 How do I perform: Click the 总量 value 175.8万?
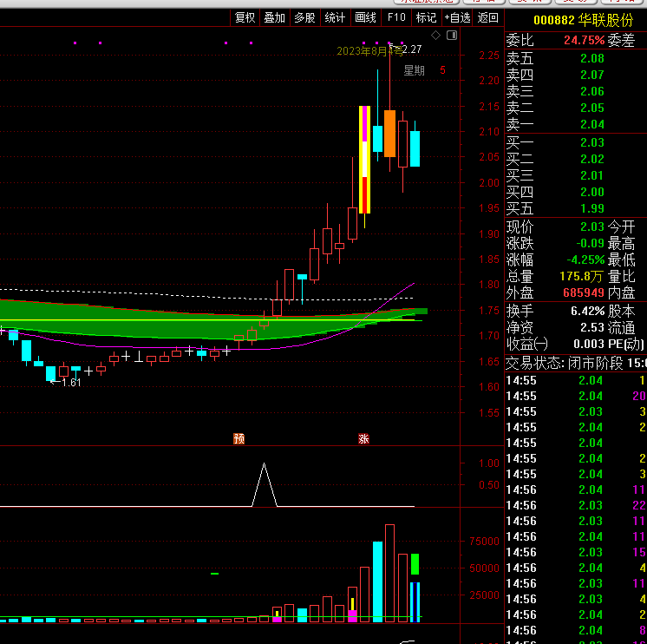pos(581,277)
